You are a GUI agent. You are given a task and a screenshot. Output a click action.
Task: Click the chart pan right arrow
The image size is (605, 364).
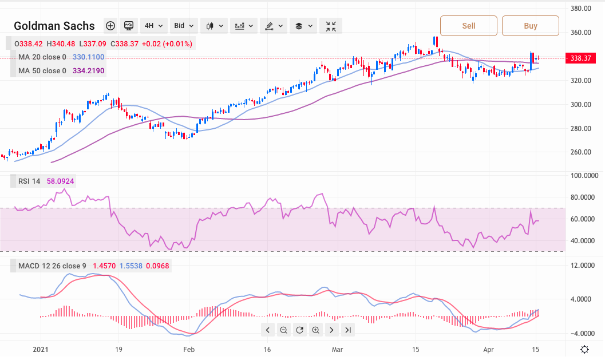click(331, 330)
